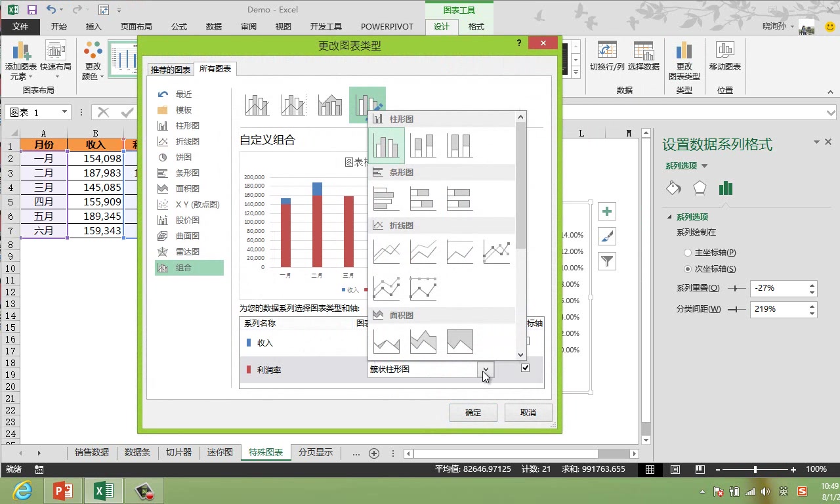The image size is (840, 504).
Task: Click Chart Filters funnel button beside chart
Action: click(x=607, y=261)
